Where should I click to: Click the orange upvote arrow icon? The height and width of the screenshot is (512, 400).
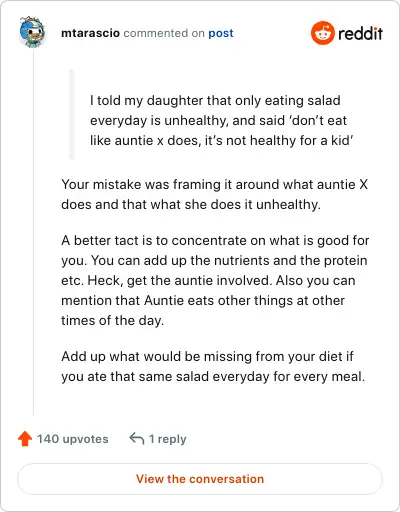point(25,439)
